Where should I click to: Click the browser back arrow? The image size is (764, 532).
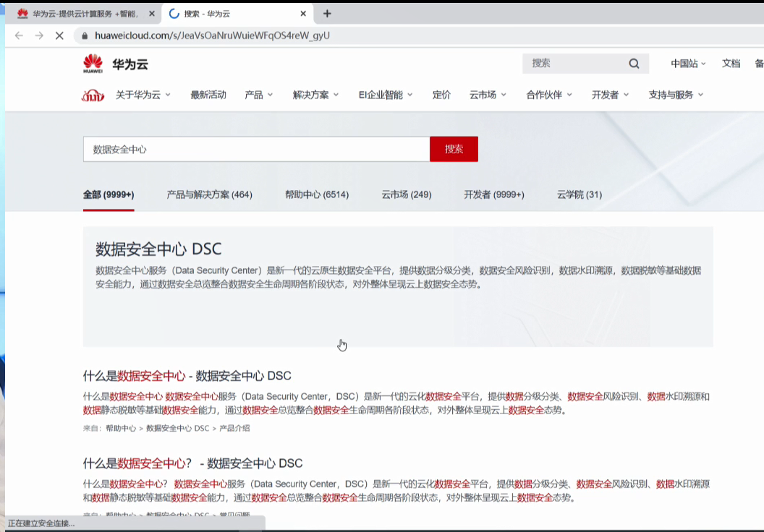(x=19, y=35)
